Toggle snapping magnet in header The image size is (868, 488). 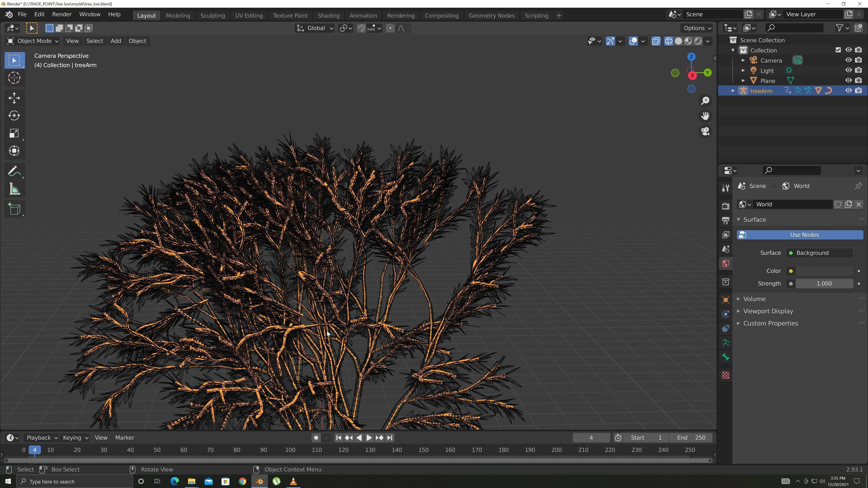point(361,28)
